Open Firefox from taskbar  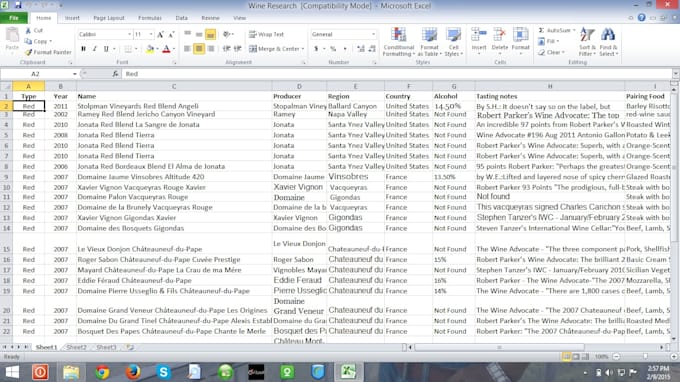(x=133, y=372)
